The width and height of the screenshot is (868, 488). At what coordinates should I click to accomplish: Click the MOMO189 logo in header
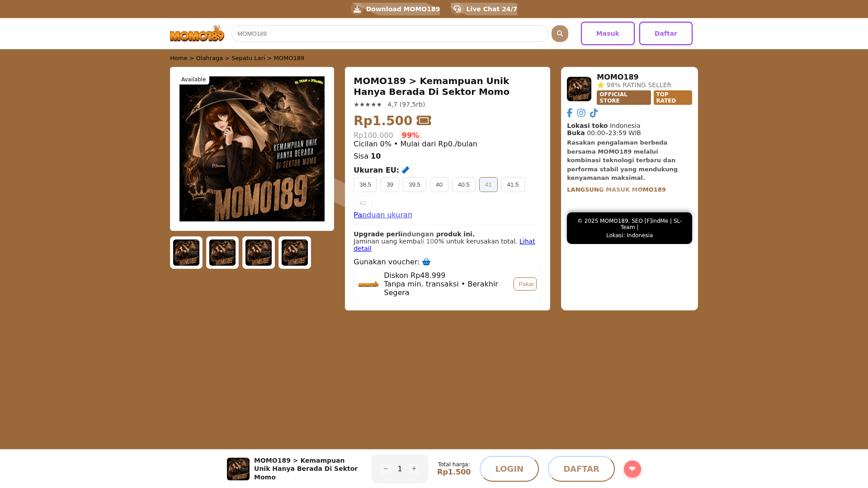click(x=197, y=33)
